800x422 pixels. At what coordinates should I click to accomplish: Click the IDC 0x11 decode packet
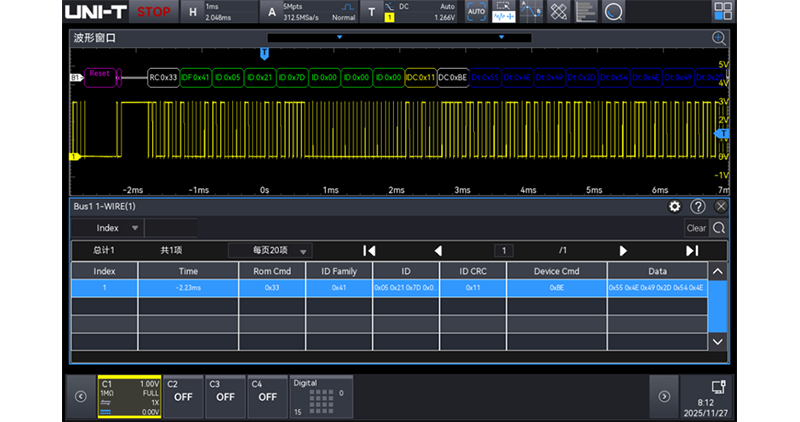coord(420,78)
